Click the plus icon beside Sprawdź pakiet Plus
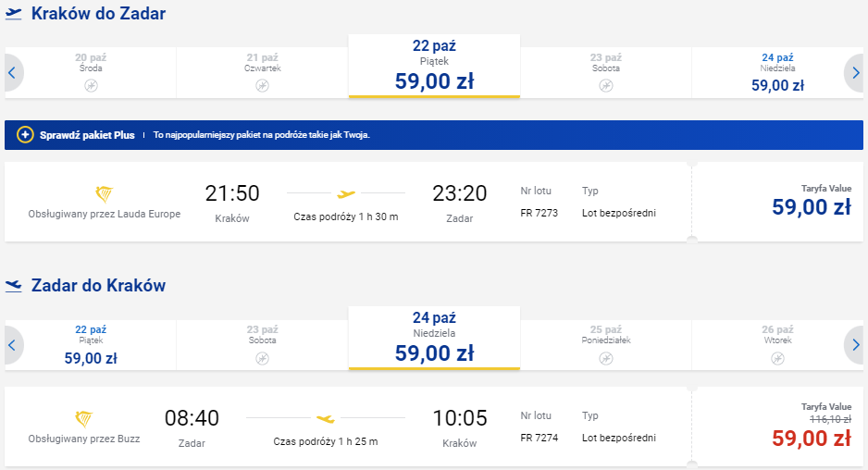 tap(25, 134)
